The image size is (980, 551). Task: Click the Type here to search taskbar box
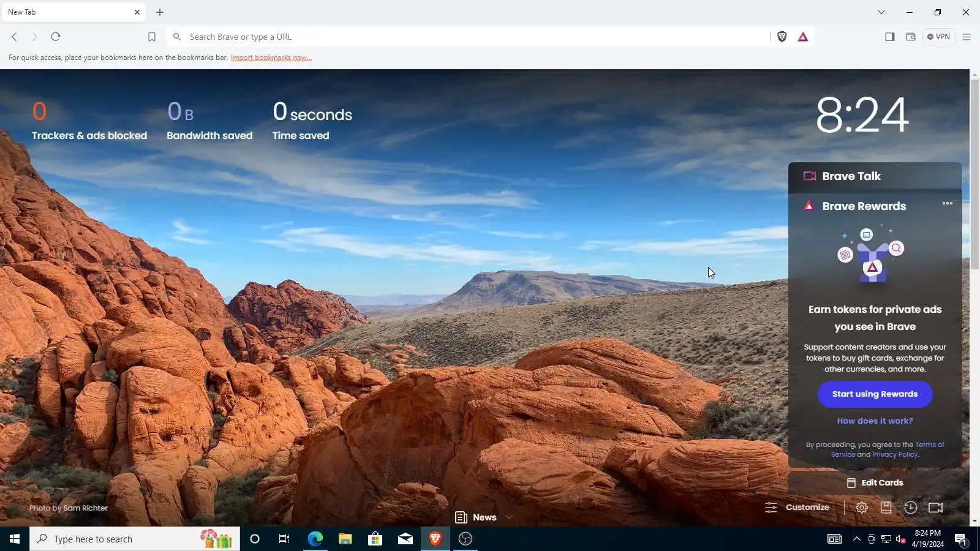pos(135,539)
